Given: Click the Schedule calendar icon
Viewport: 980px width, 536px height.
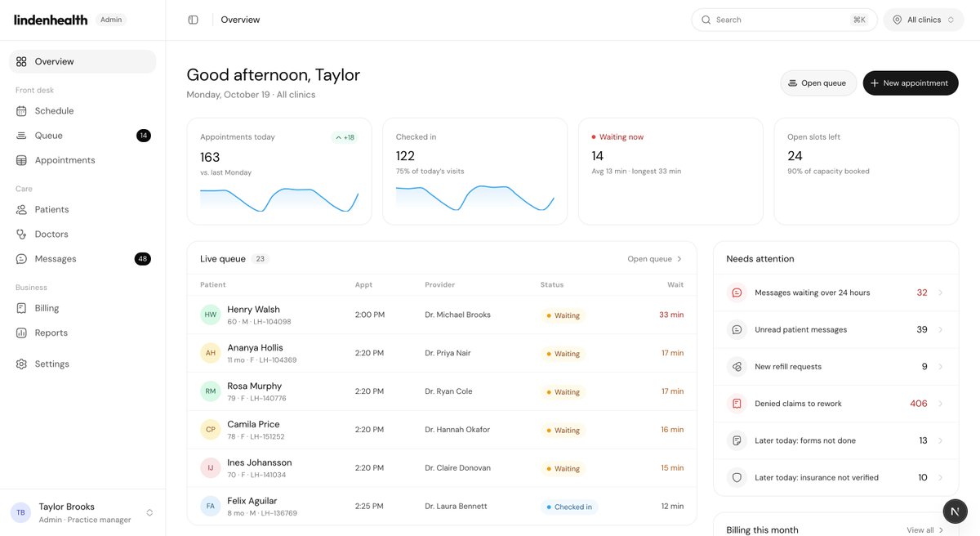Looking at the screenshot, I should (x=21, y=110).
